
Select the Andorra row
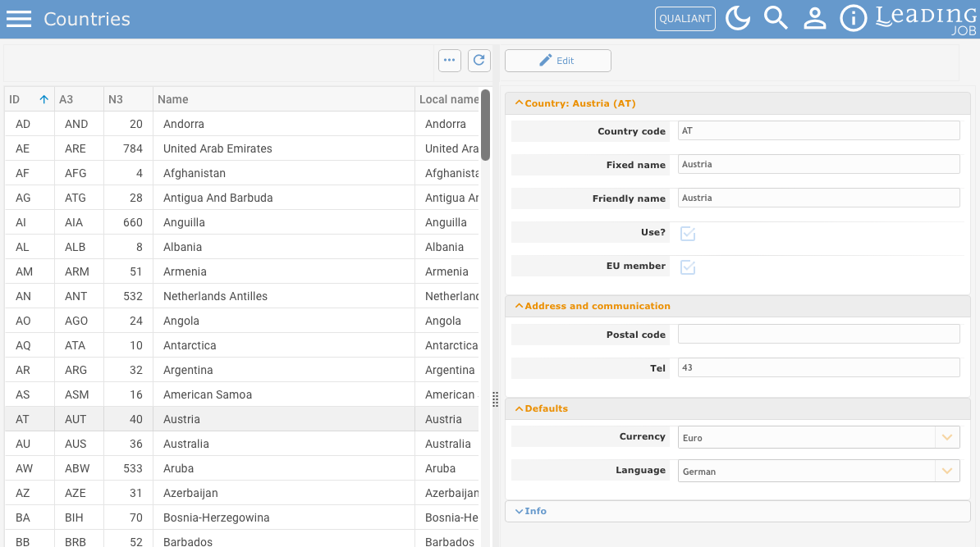(x=242, y=124)
